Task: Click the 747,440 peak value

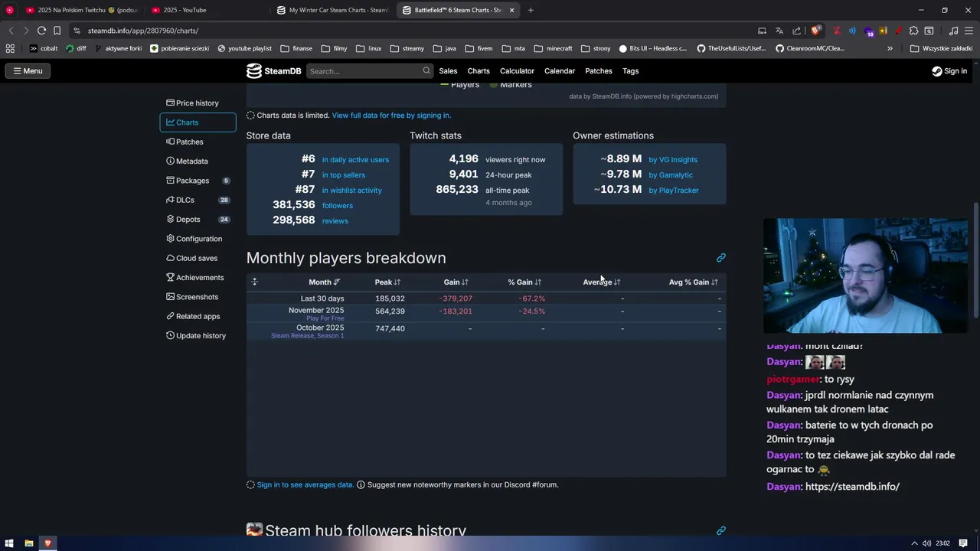Action: (x=390, y=328)
